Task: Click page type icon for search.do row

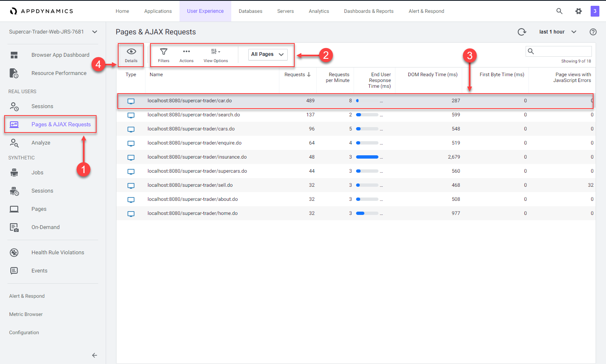Action: click(131, 115)
